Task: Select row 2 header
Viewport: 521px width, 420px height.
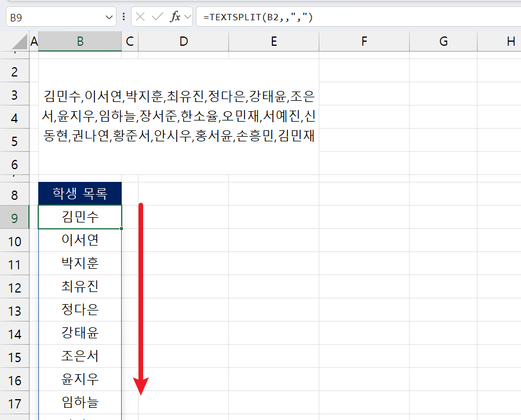Action: [14, 71]
